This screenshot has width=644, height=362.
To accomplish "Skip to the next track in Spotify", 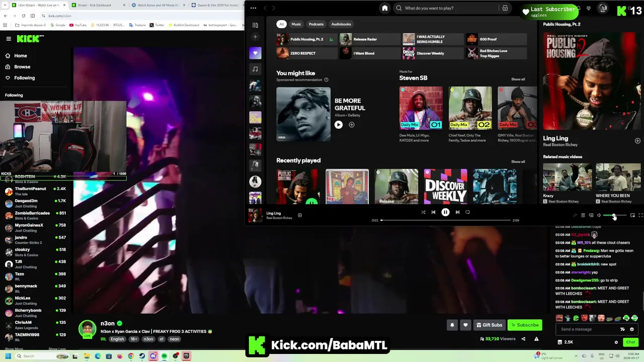I will tap(457, 212).
